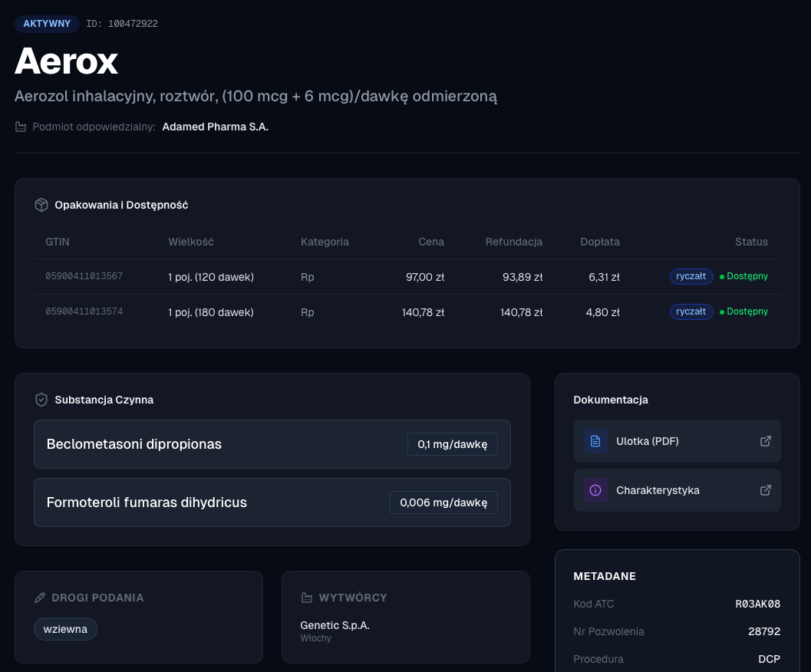Click the shield icon next to Substancja Czynna
Image resolution: width=811 pixels, height=672 pixels.
click(x=41, y=400)
